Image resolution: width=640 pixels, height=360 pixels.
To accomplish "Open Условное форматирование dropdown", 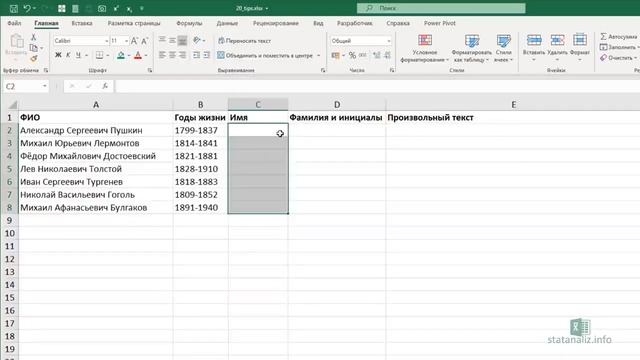I will point(424,49).
